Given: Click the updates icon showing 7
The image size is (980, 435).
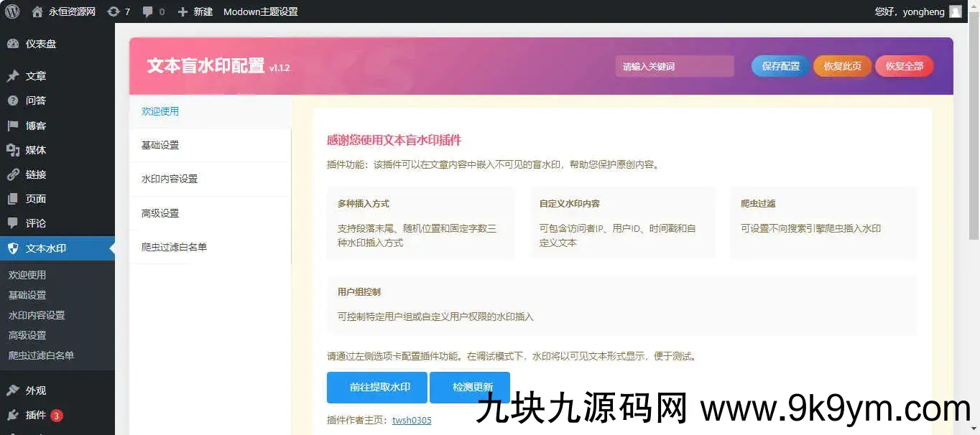Looking at the screenshot, I should [114, 11].
